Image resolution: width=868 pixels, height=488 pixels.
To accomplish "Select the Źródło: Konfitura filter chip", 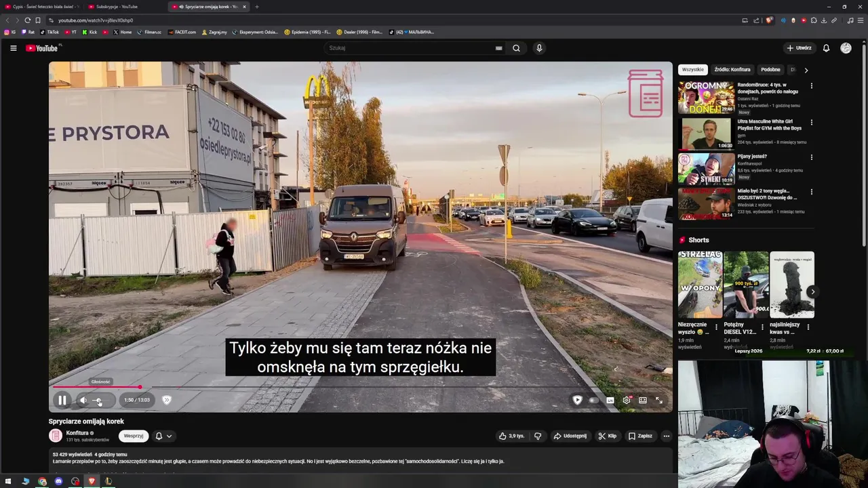I will (x=732, y=70).
